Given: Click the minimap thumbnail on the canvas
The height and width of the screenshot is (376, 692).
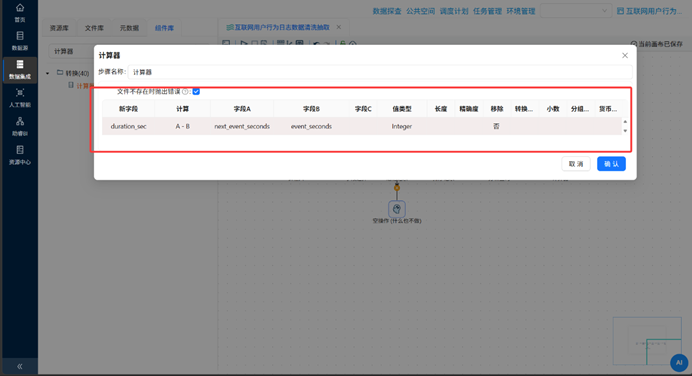Looking at the screenshot, I should point(647,341).
